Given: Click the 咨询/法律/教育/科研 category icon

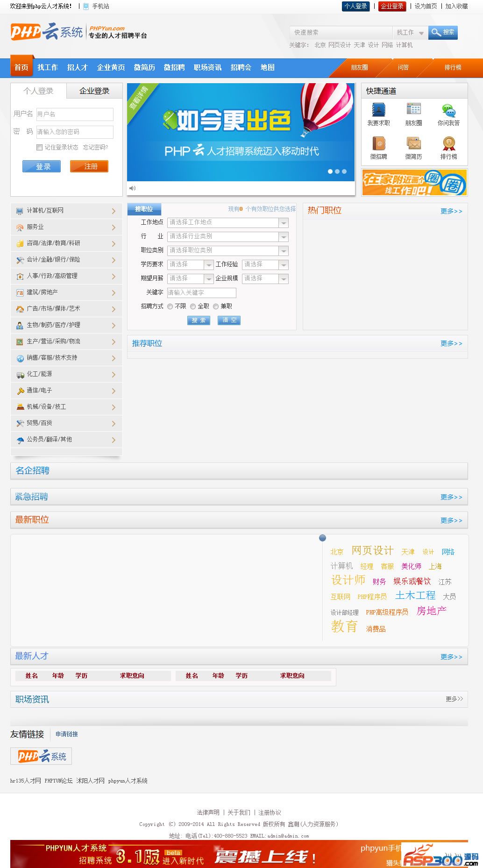Looking at the screenshot, I should [20, 244].
